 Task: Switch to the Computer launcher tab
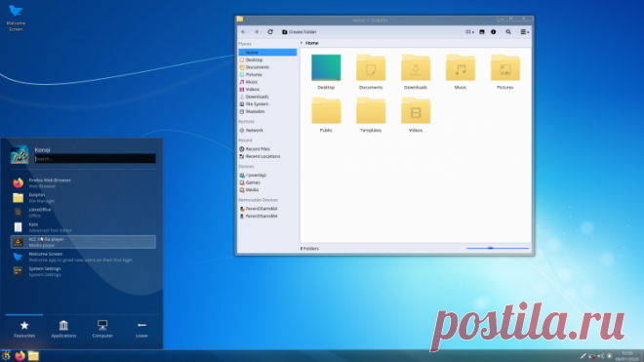[102, 329]
